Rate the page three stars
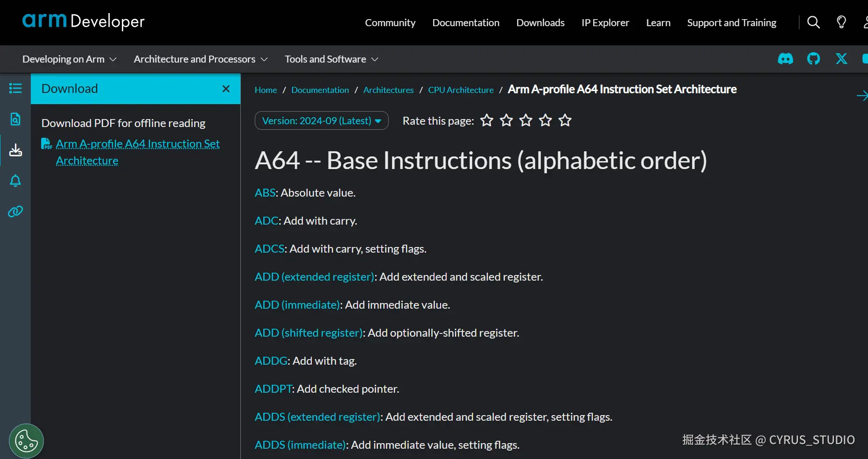Screen dimensions: 868x459 tap(526, 120)
